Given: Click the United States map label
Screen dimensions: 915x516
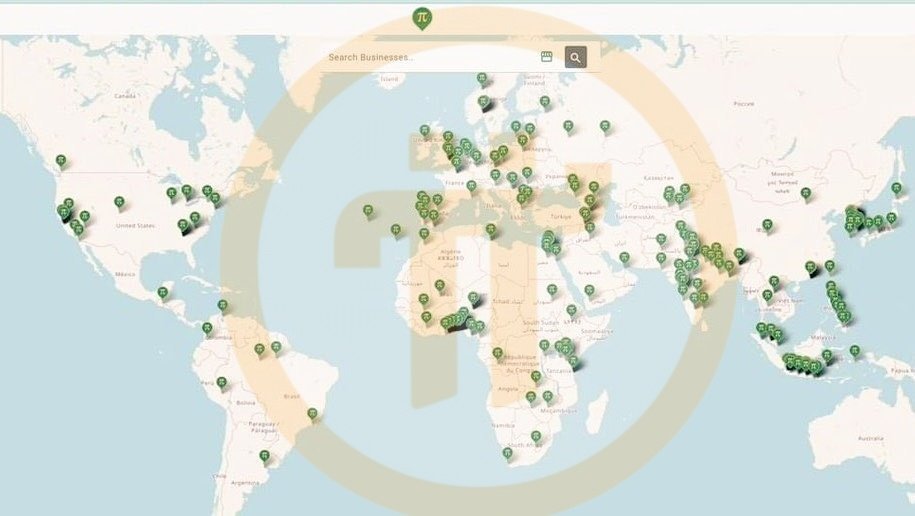Looking at the screenshot, I should (135, 225).
